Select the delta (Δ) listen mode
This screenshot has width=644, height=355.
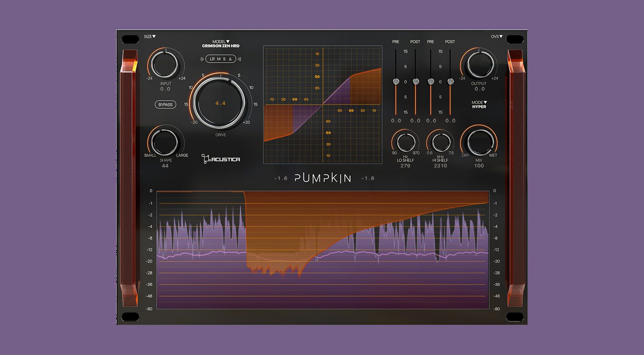(x=230, y=59)
